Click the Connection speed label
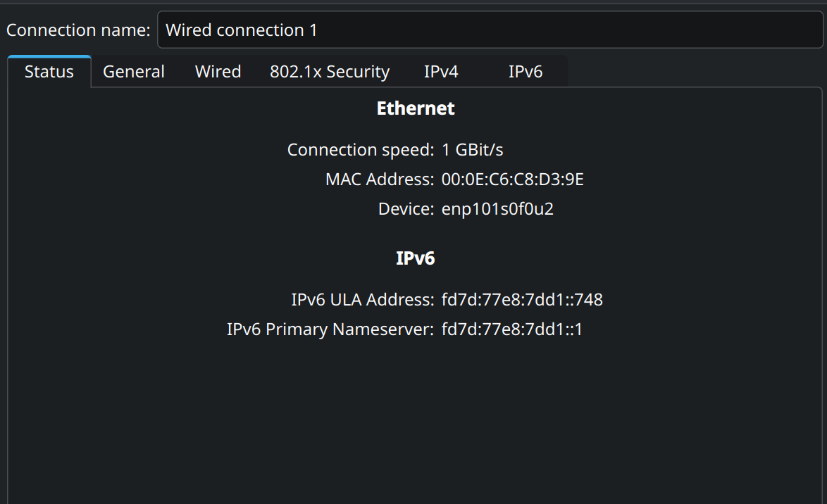Screen dimensions: 827x504 [360, 150]
